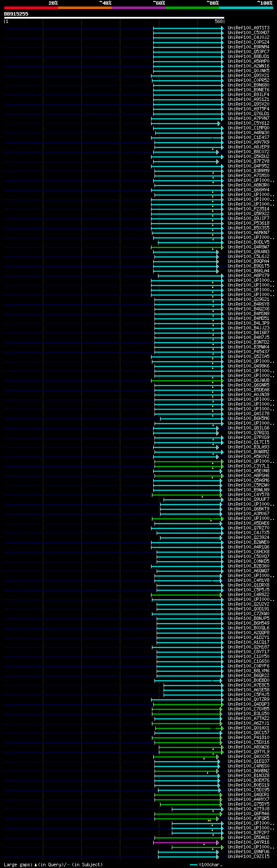Select the UniRef100_B9N680 label
This screenshot has width=277, height=868.
tap(248, 85)
